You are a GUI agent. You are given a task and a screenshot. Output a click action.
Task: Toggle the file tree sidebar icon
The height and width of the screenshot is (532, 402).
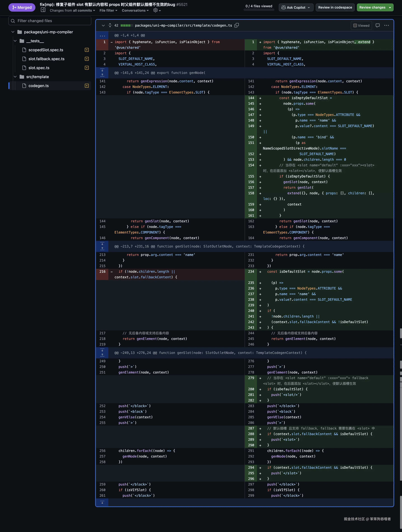tap(43, 10)
